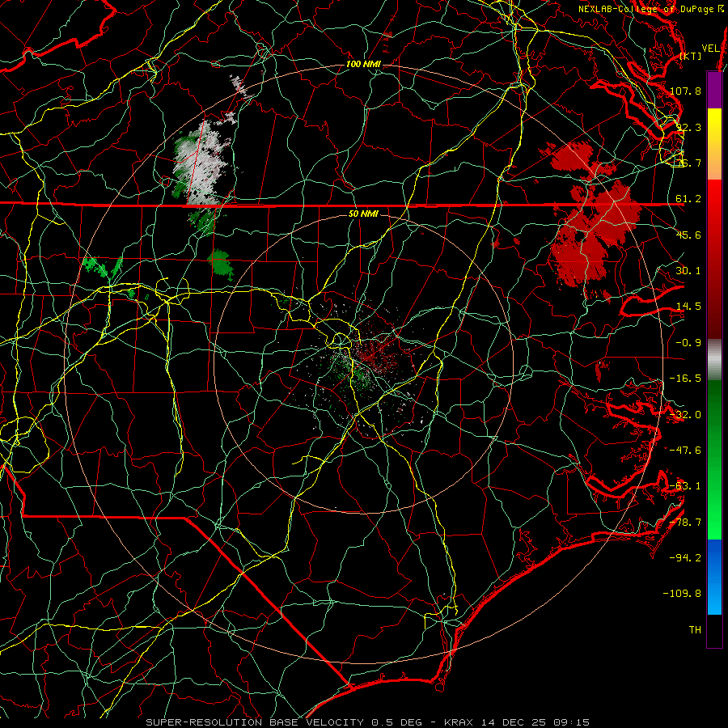Screen dimensions: 728x728
Task: Click the 61.2 legend value
Action: coord(688,199)
